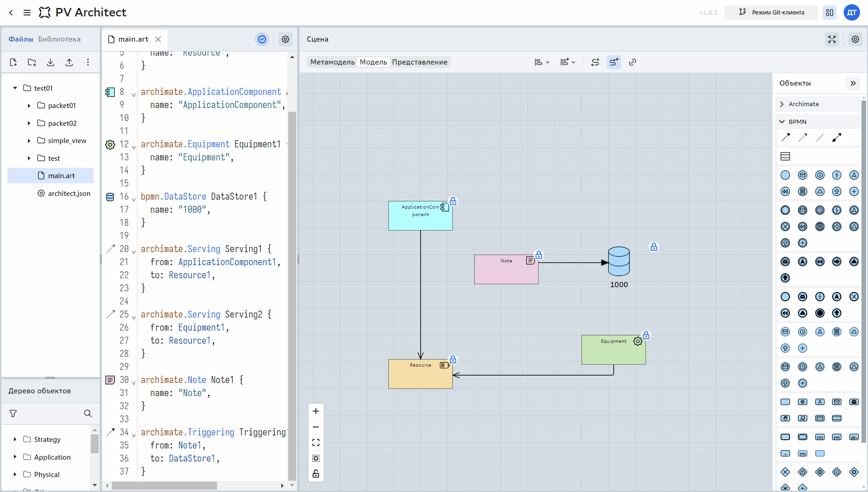
Task: Expand the Strategy group in object tree
Action: (15, 439)
